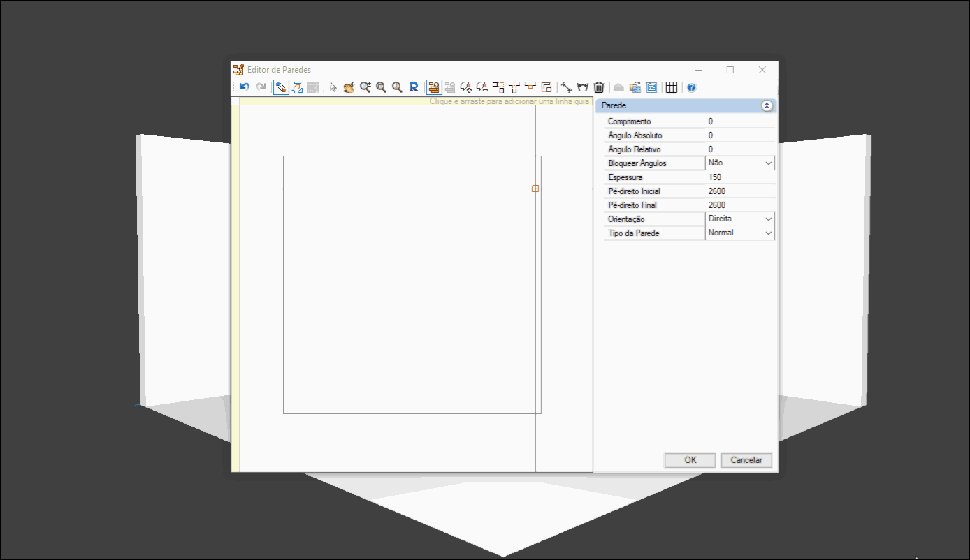The image size is (970, 560).
Task: Click the Orientação label
Action: 627,219
